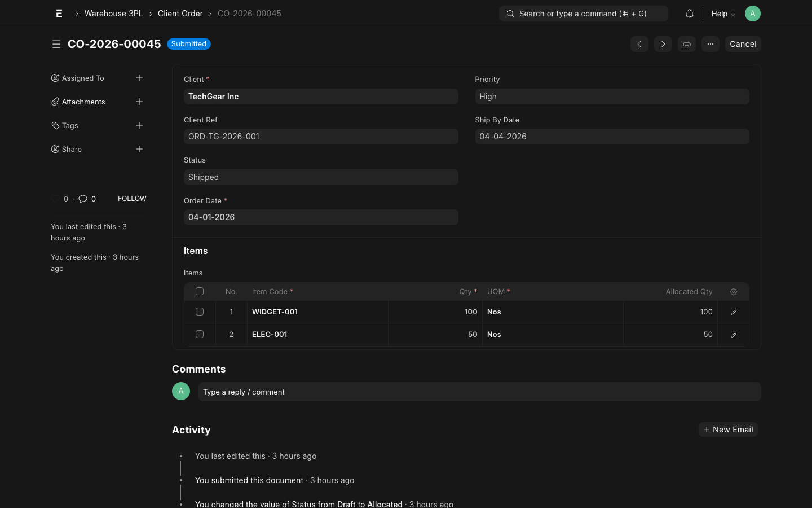Viewport: 812px width, 508px height.
Task: Click the reply comment input field
Action: pos(479,391)
